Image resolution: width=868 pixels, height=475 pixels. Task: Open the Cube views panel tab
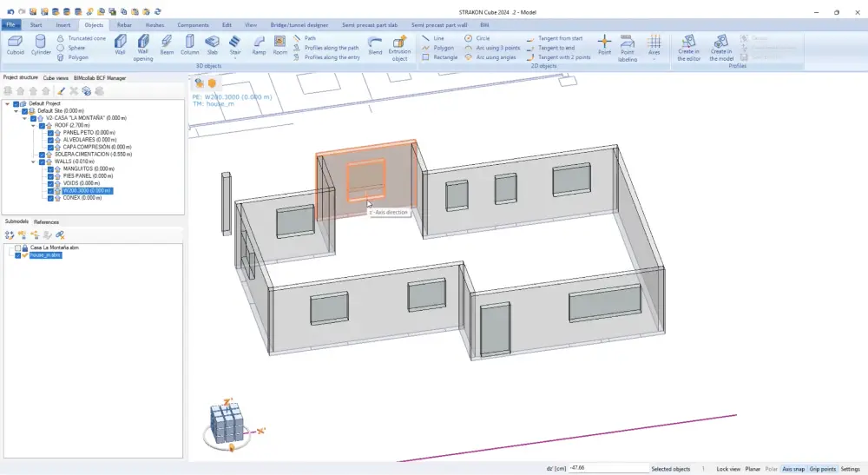(x=56, y=78)
